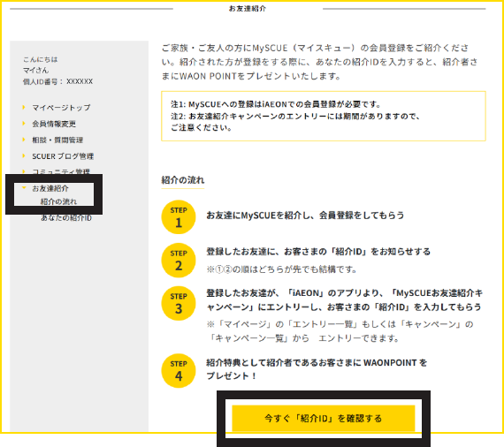Collapse the お友達紹介 sidebar section

50,188
